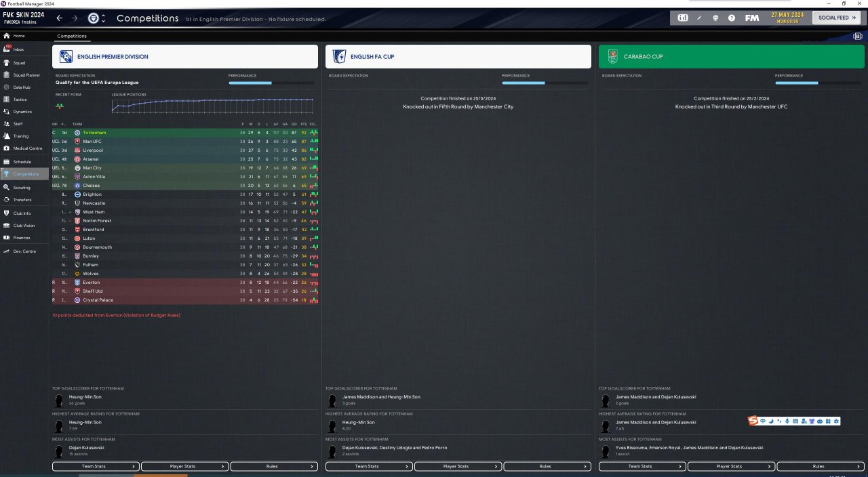The image size is (868, 477).
Task: Click the screen layout icon below Social Feed
Action: pyautogui.click(x=858, y=35)
